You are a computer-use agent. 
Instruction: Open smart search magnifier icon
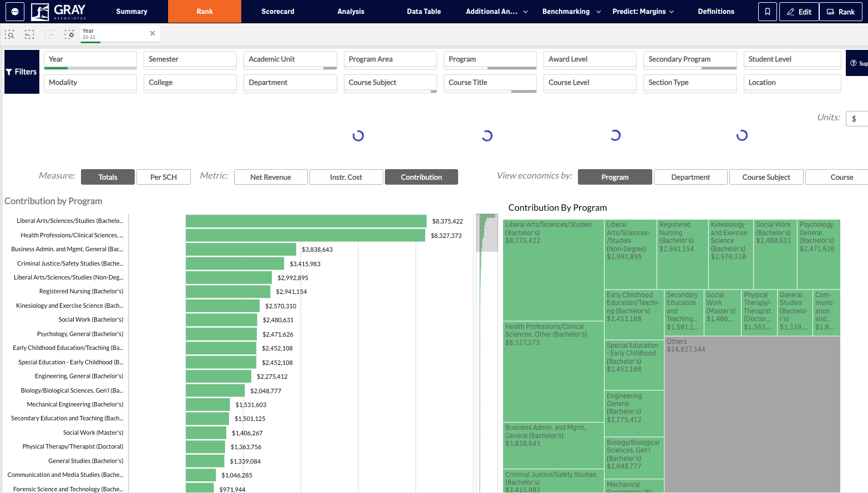(9, 34)
